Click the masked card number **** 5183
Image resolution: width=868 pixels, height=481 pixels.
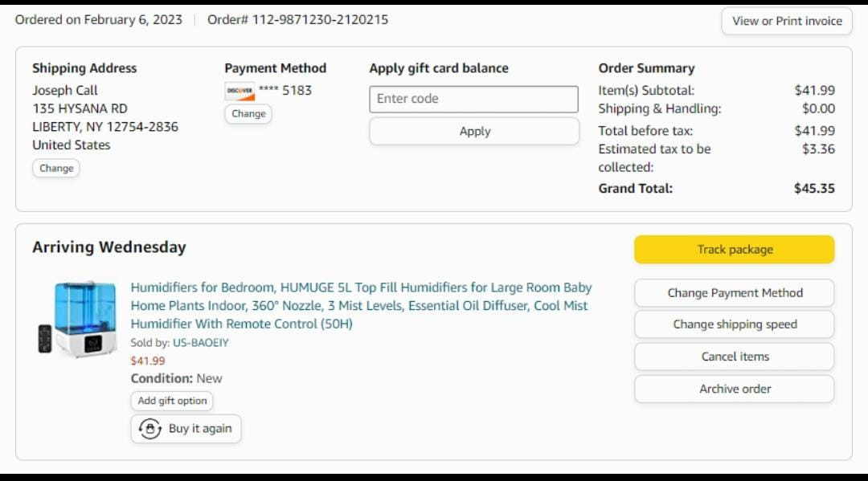coord(285,90)
